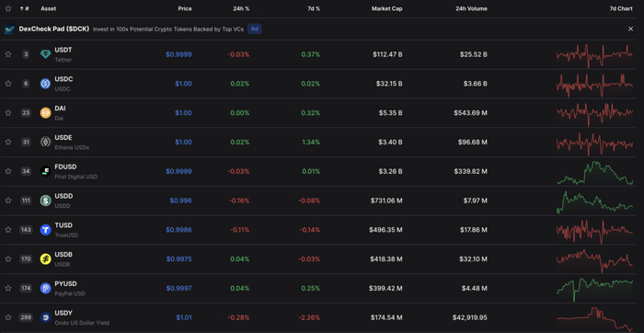Open the USDY 7-day sparkline chart
This screenshot has width=644, height=333.
pos(594,319)
